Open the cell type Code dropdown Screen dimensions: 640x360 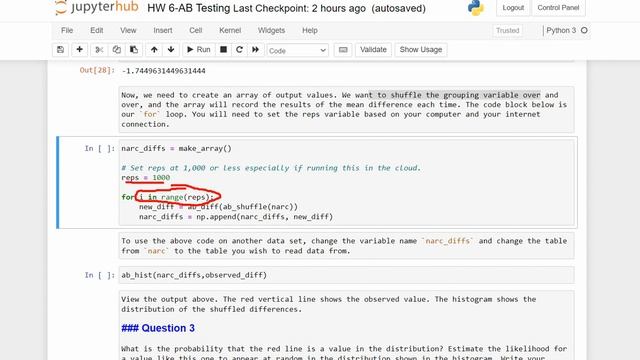(298, 51)
